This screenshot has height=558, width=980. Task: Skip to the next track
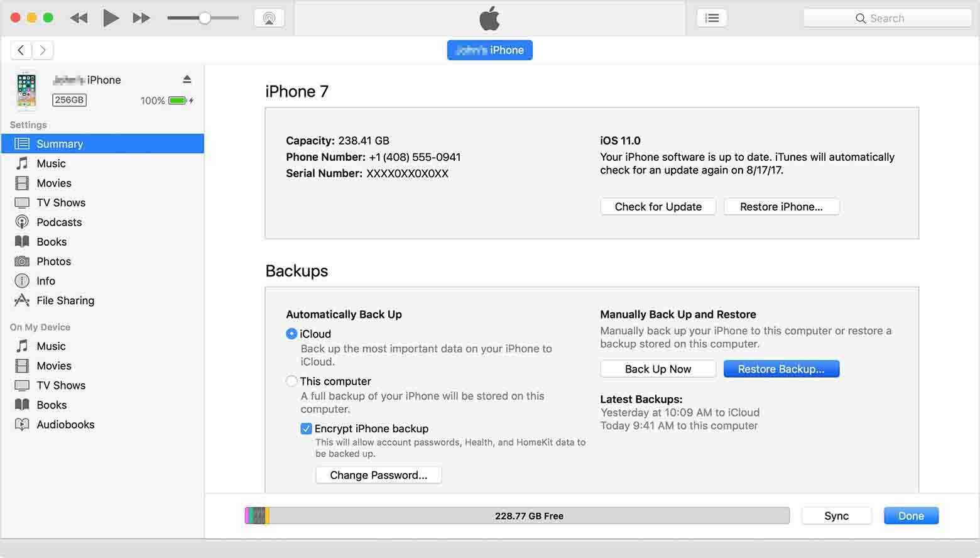pyautogui.click(x=141, y=18)
